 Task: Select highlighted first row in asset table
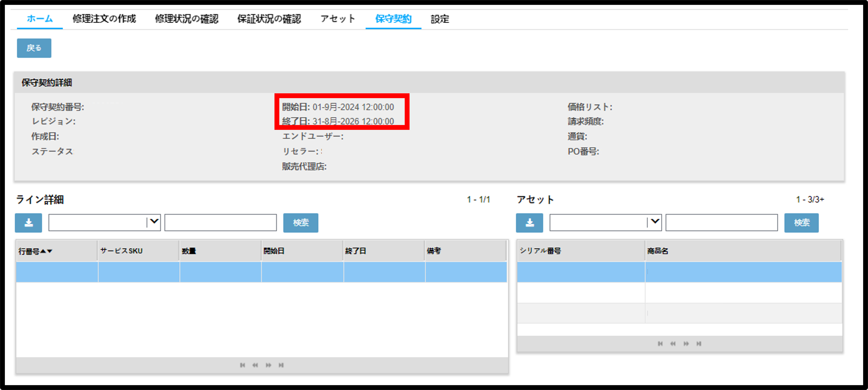(679, 272)
